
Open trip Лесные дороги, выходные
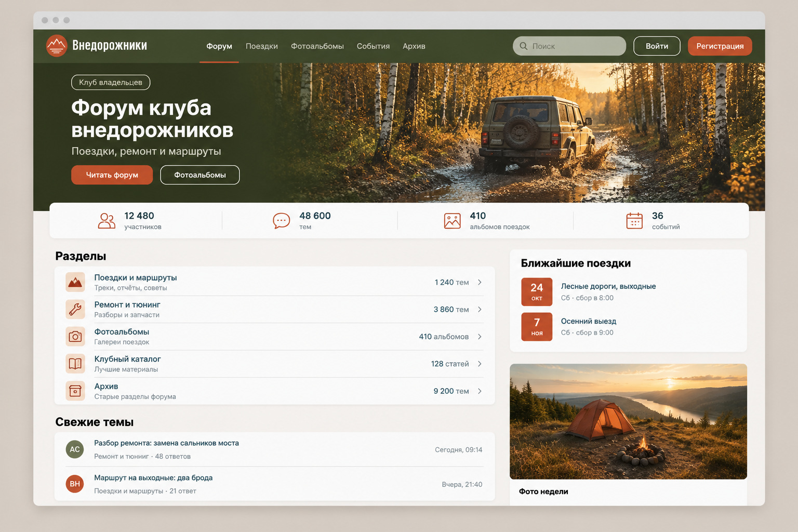click(608, 286)
